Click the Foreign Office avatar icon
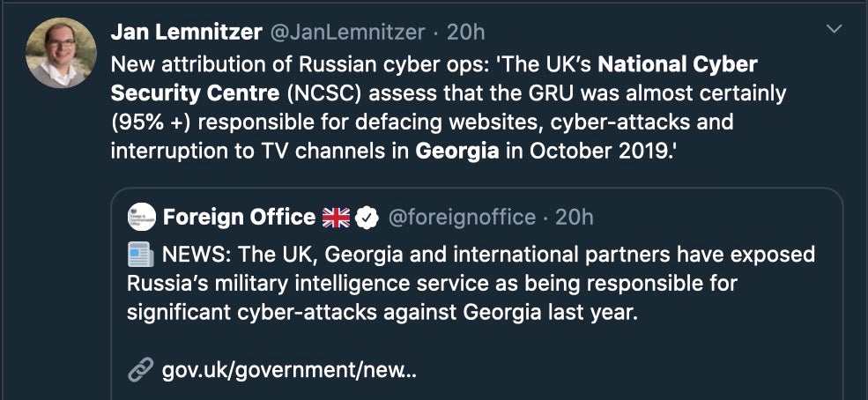This screenshot has height=400, width=868. click(141, 217)
